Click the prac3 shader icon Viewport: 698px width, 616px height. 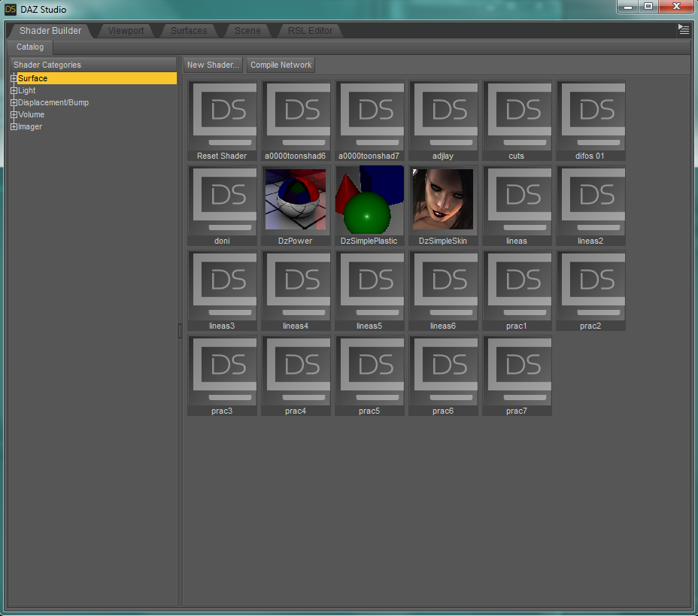222,375
